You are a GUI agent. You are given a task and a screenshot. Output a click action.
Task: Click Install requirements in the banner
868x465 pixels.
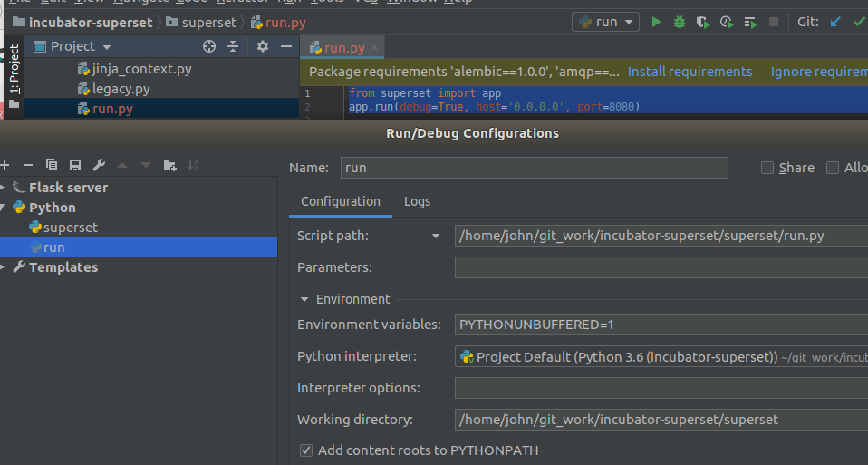point(689,71)
